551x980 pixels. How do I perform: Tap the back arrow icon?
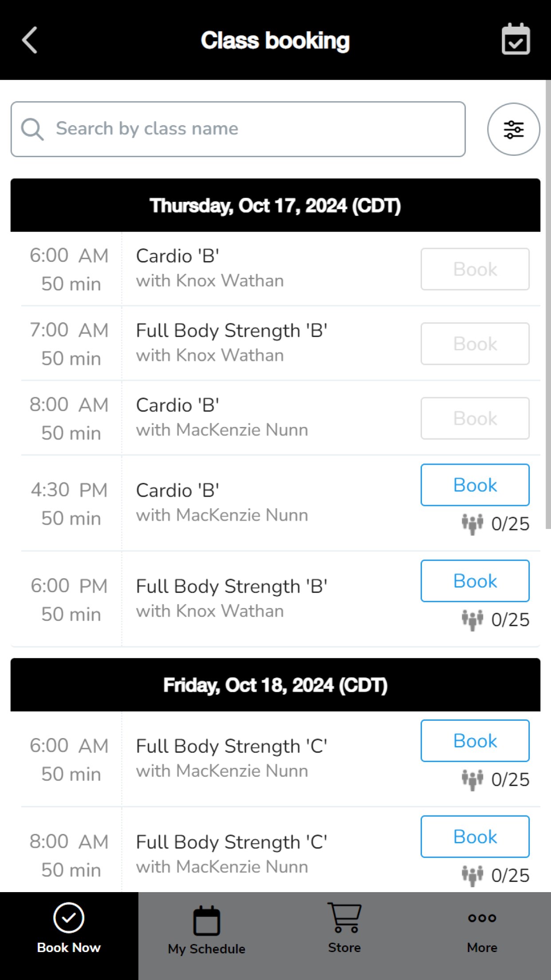tap(30, 40)
